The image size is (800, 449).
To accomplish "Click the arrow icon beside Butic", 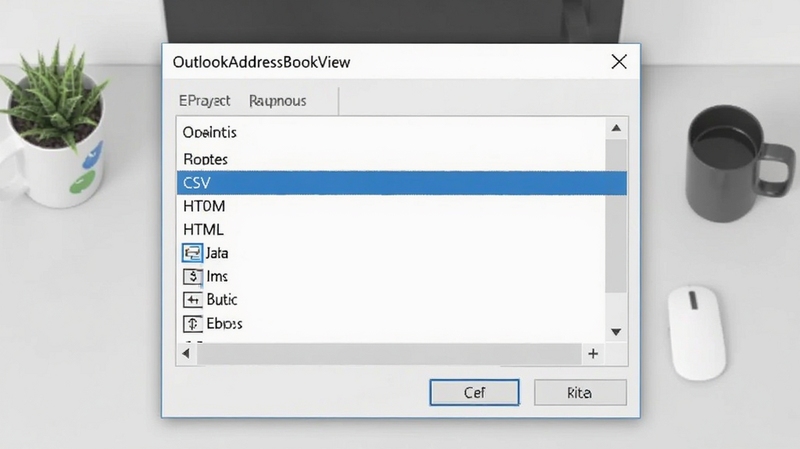I will pyautogui.click(x=192, y=300).
